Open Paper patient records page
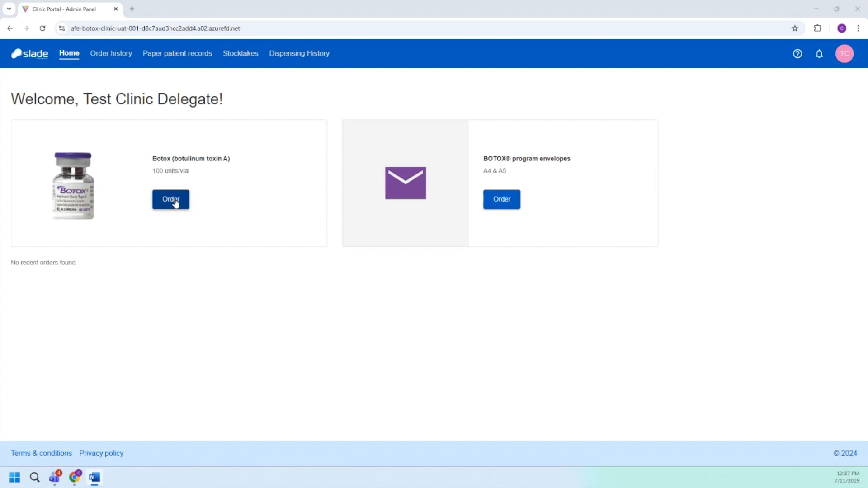This screenshot has height=488, width=868. pos(177,53)
